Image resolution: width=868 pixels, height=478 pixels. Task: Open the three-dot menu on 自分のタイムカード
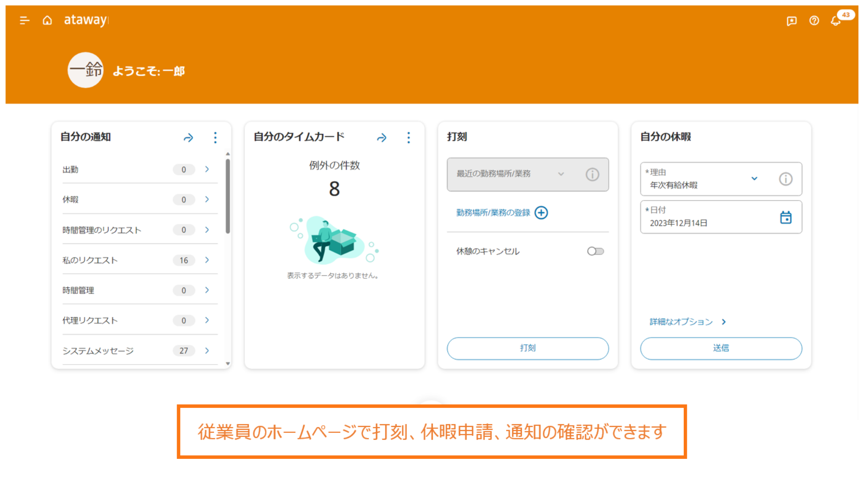tap(408, 138)
